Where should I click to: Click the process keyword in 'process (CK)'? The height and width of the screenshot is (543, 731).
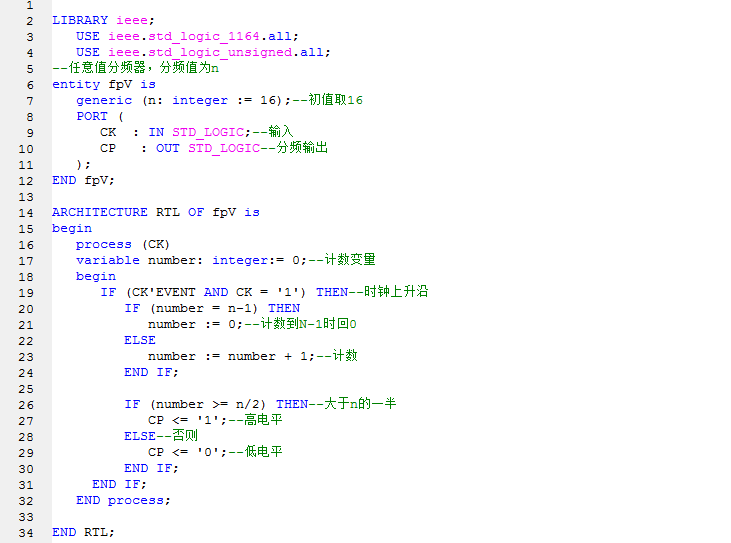104,244
